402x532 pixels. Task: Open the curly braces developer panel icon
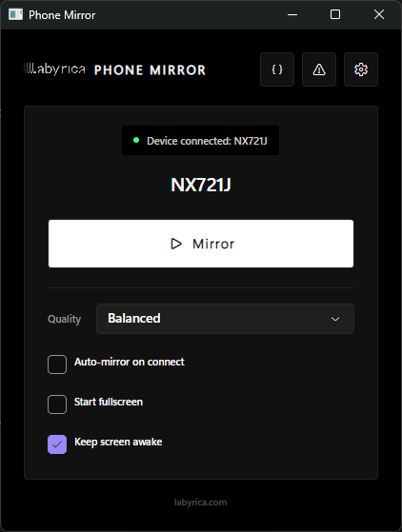click(277, 69)
